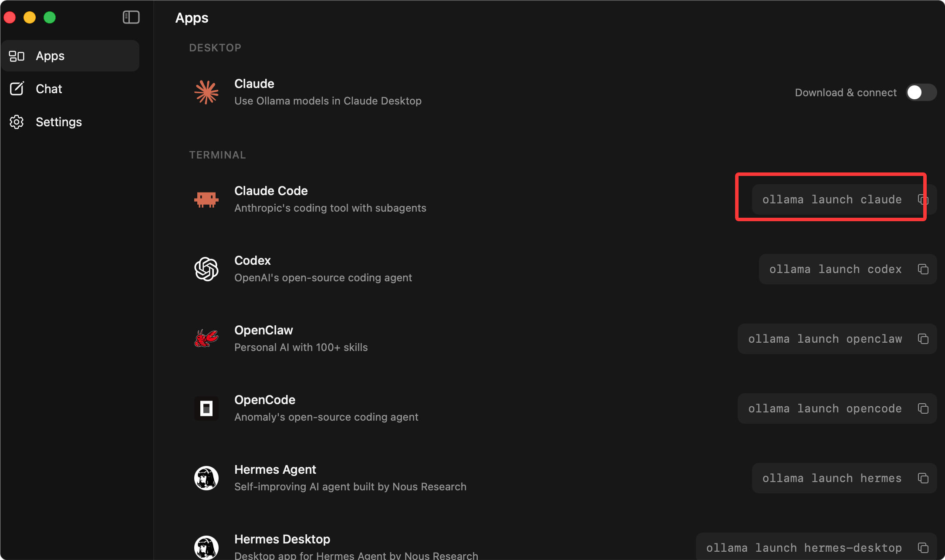
Task: Click 'Self-improving AI agent built by Nous Research'
Action: [350, 487]
